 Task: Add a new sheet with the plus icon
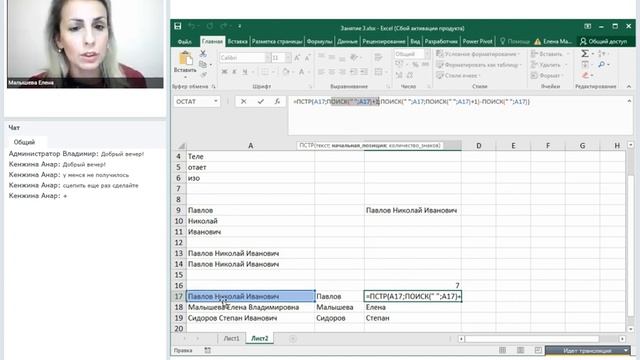[293, 338]
